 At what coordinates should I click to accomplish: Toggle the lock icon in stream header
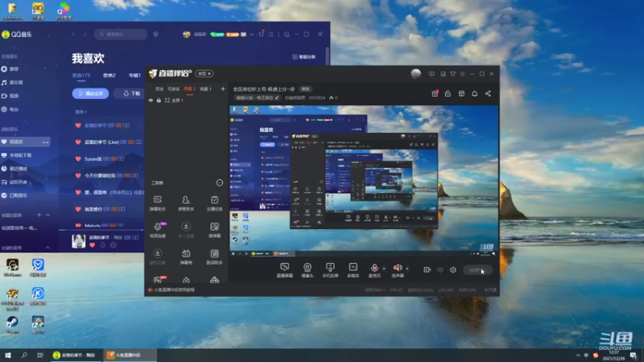448,93
